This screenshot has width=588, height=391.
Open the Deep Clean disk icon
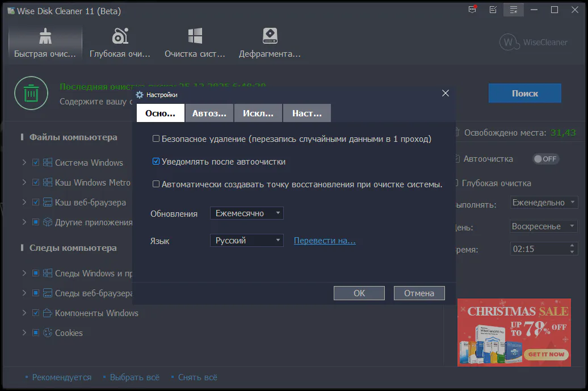(x=120, y=37)
